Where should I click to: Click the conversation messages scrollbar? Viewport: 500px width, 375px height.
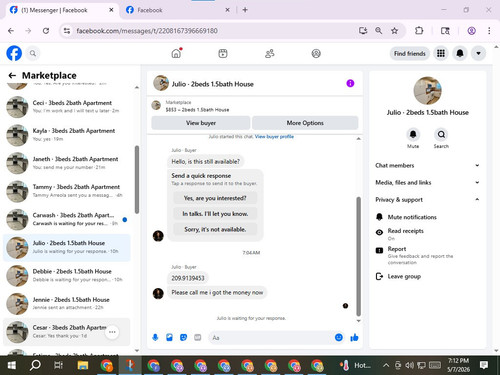[x=359, y=256]
